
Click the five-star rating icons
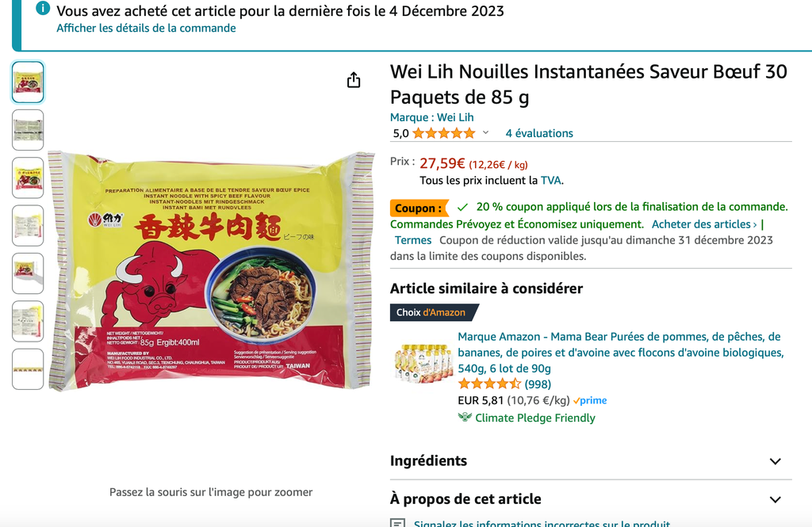444,134
